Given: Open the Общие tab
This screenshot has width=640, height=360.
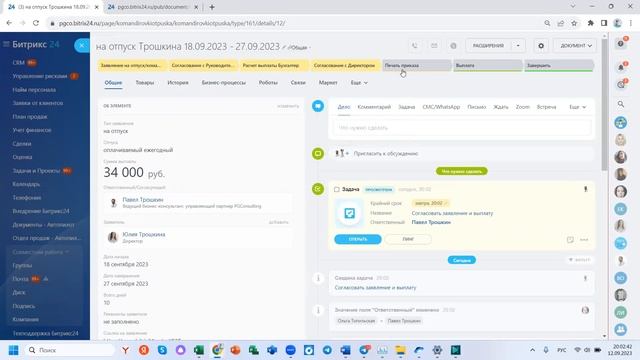Looking at the screenshot, I should tap(113, 82).
